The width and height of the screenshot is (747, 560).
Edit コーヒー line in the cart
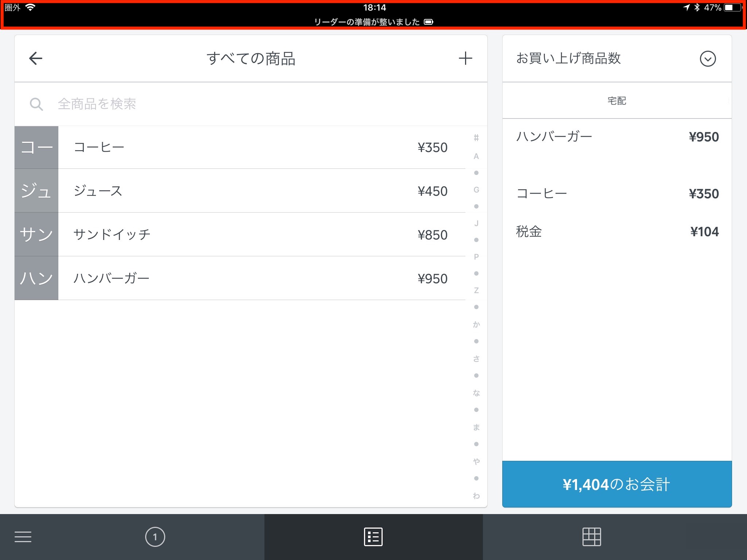point(616,194)
